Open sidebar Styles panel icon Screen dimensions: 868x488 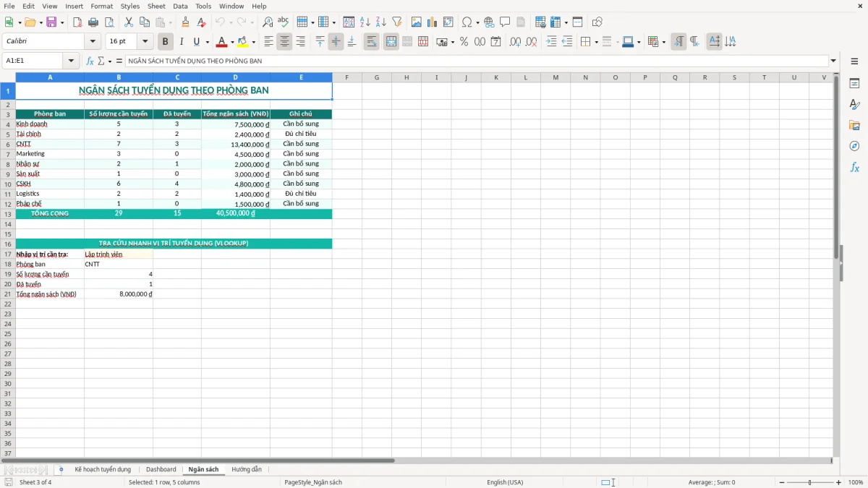(854, 104)
